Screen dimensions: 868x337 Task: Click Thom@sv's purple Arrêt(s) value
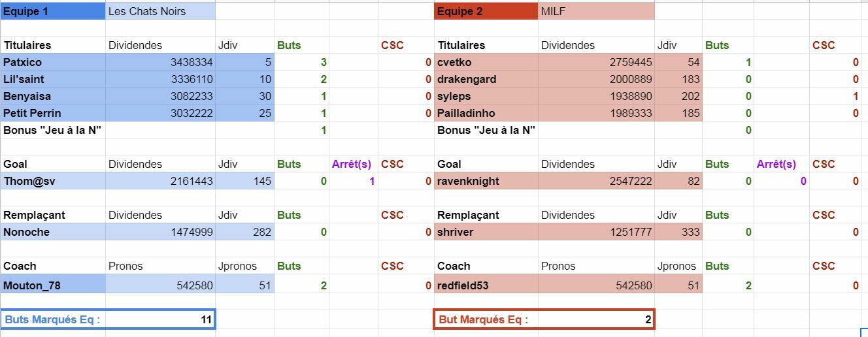click(353, 181)
